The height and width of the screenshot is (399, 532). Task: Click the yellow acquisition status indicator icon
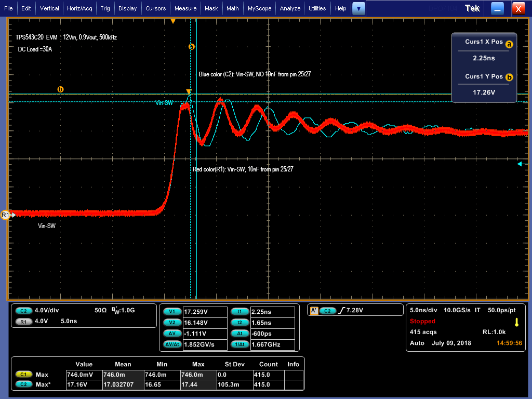pyautogui.click(x=517, y=322)
